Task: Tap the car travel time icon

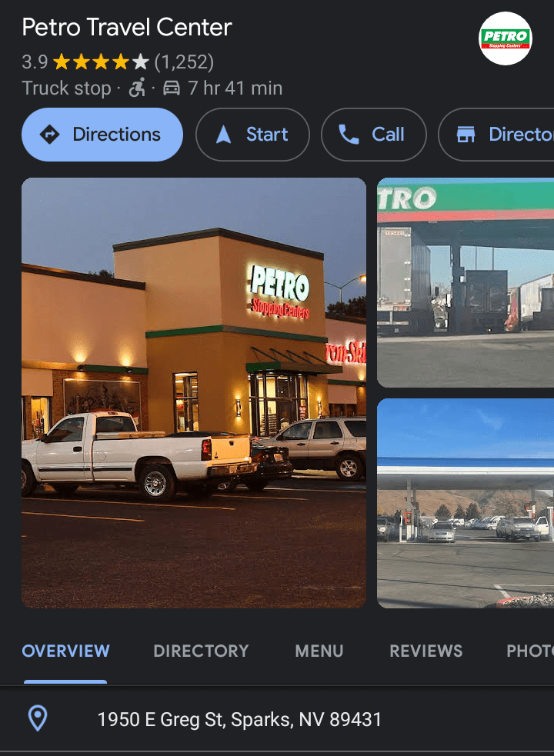Action: (x=172, y=88)
